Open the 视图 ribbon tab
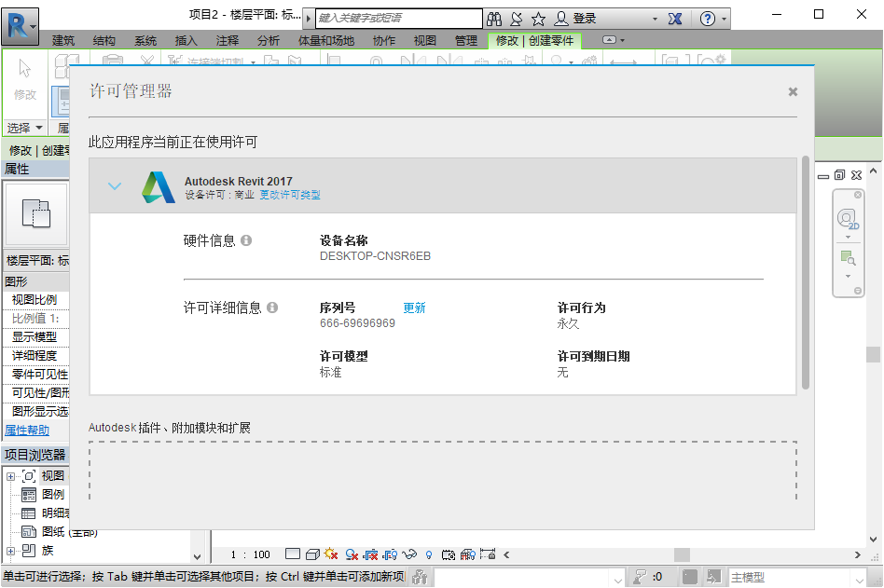The image size is (884, 588). 425,41
